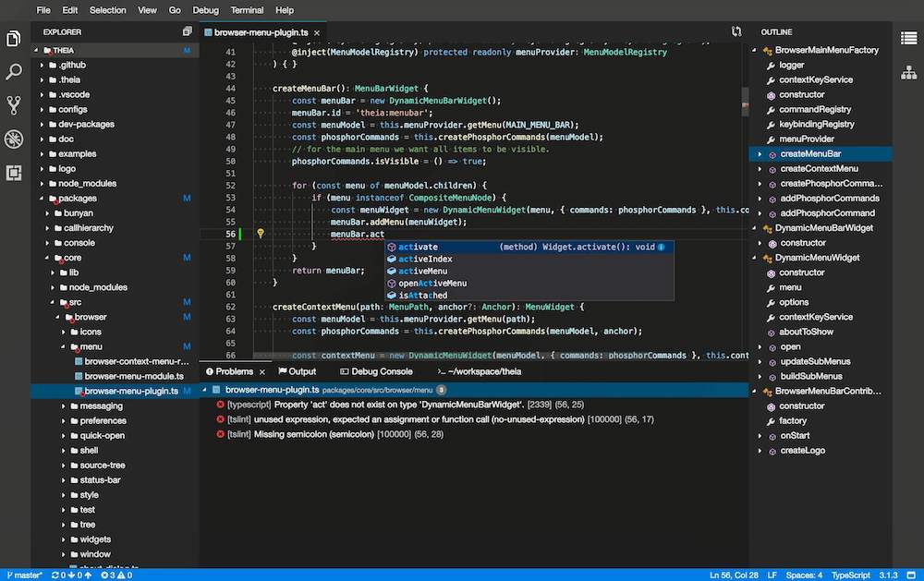Click the editor horizontal scrollbar
Screen dimensions: 924x581
[x=501, y=356]
